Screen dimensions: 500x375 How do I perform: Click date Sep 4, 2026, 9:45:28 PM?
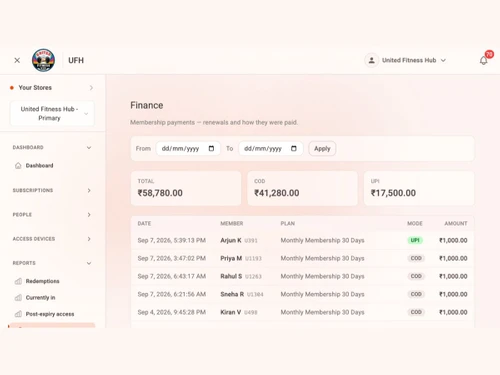pos(172,312)
